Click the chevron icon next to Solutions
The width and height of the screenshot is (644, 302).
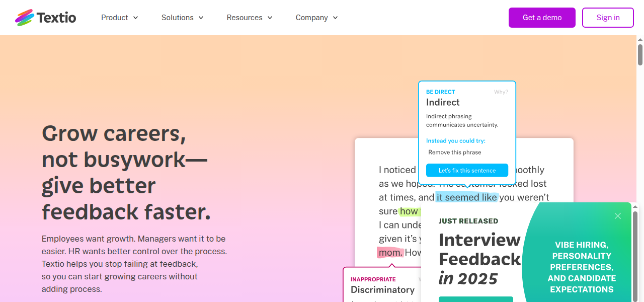click(x=201, y=18)
